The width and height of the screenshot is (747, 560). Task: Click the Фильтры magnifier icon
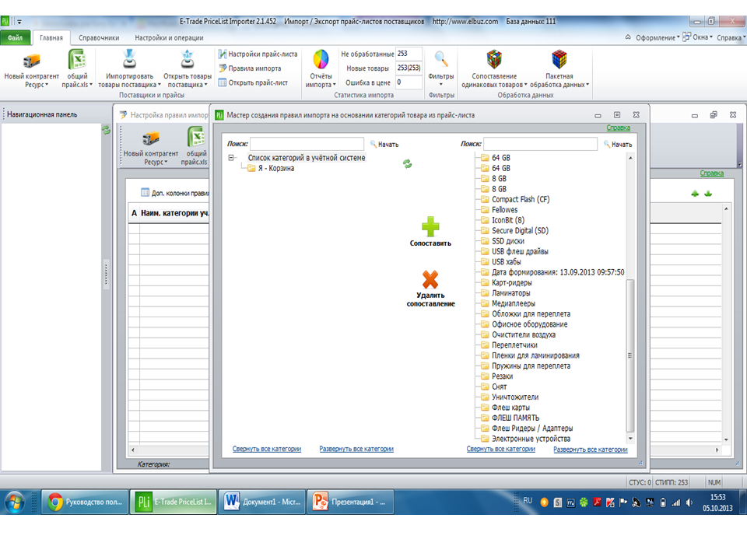(x=441, y=59)
